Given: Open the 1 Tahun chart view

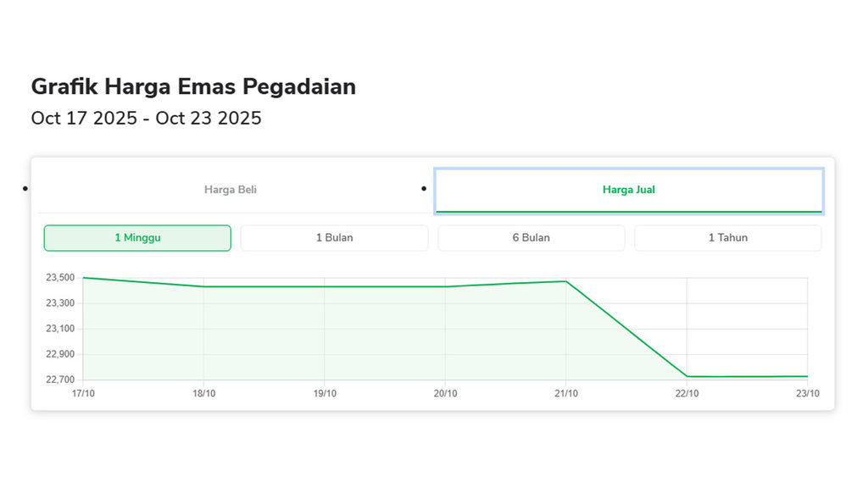Looking at the screenshot, I should 727,238.
